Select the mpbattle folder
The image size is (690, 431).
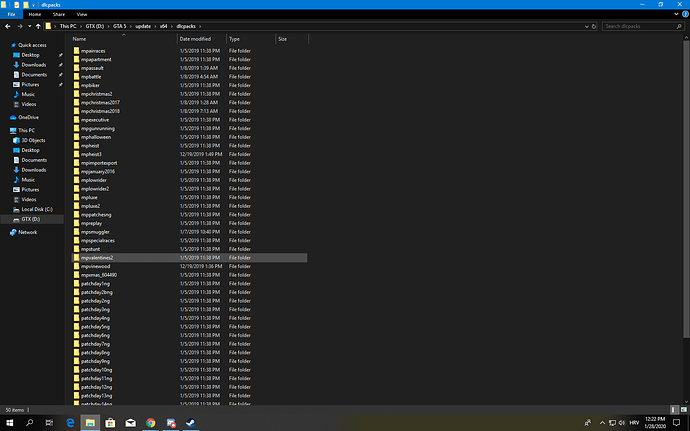[189, 77]
